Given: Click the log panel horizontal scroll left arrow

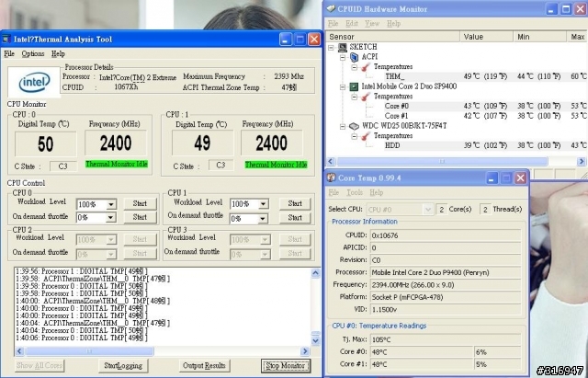Looking at the screenshot, I should (x=19, y=351).
